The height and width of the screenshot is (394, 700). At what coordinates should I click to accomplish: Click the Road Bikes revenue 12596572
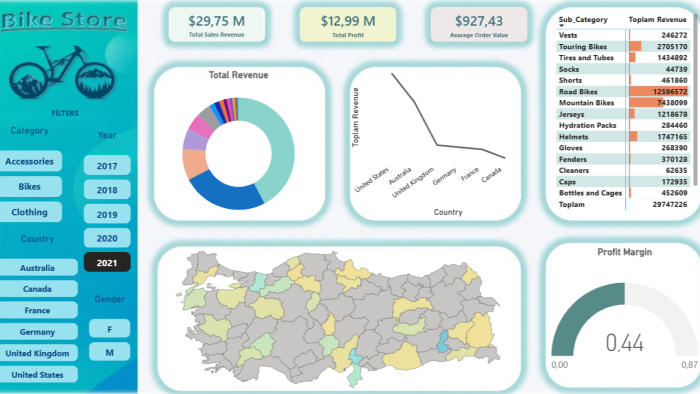(x=670, y=91)
